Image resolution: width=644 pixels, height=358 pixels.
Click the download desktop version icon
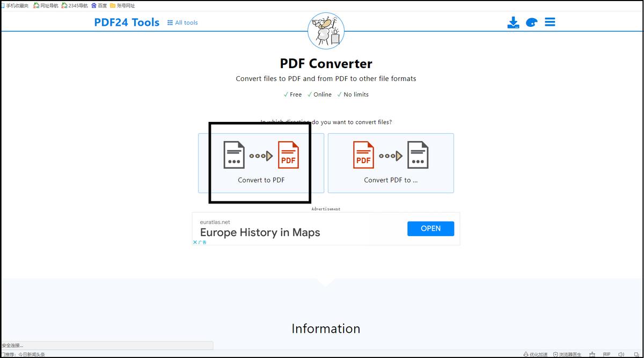click(x=513, y=23)
